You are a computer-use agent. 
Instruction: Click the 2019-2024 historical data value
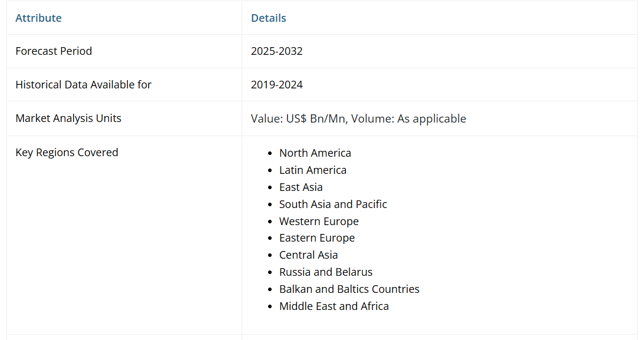click(276, 84)
